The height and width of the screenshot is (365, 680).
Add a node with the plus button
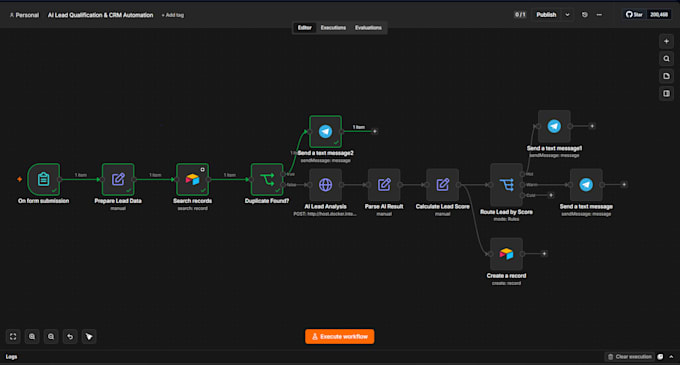point(667,41)
